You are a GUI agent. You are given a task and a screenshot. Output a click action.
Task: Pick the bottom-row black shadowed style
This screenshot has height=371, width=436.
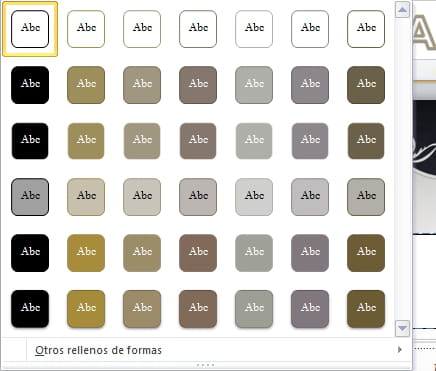[x=30, y=309]
